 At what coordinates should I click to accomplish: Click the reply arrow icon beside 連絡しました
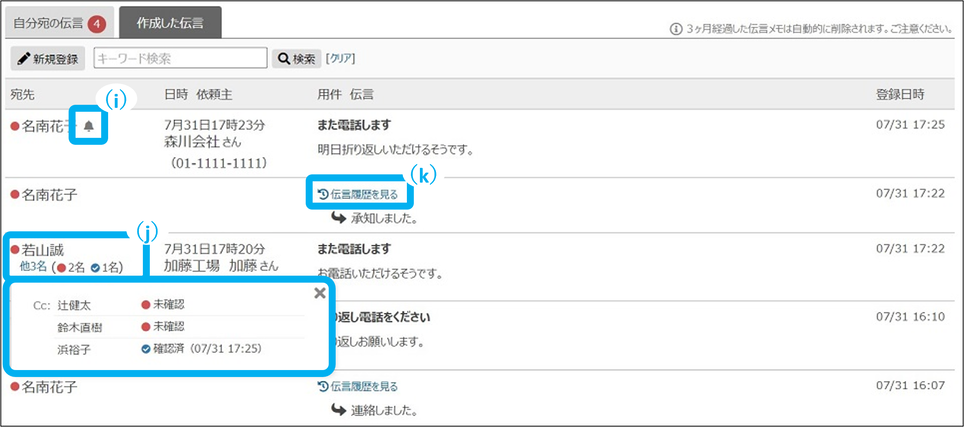point(338,409)
